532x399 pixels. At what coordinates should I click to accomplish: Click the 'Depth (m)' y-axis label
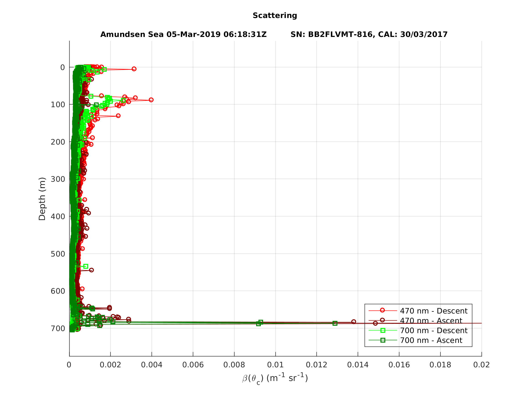click(x=42, y=199)
